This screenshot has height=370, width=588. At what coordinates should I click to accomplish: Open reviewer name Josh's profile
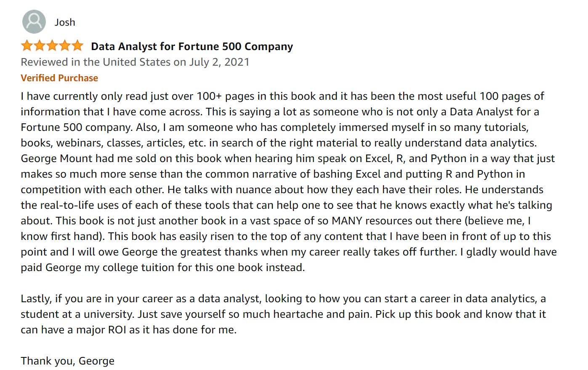[65, 22]
